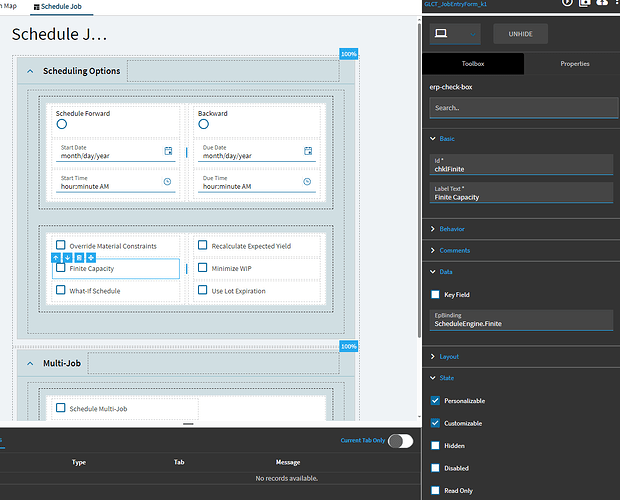Check the Use Lot Expiration checkbox

(x=202, y=290)
